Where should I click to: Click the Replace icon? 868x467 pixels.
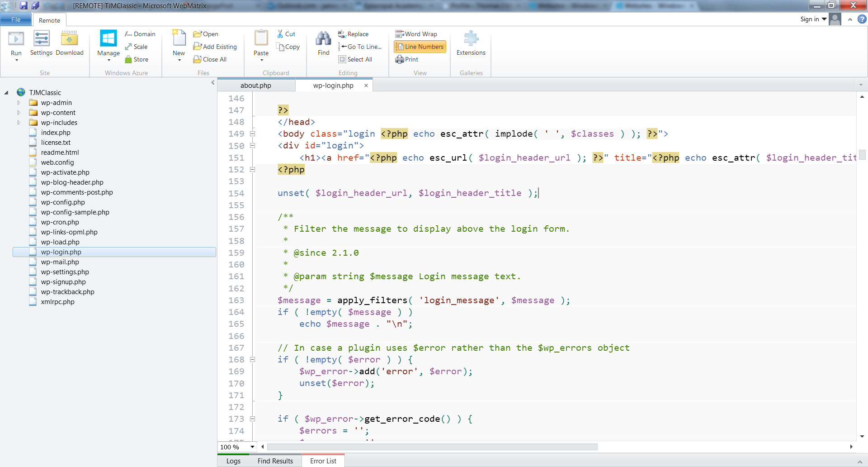[x=342, y=34]
